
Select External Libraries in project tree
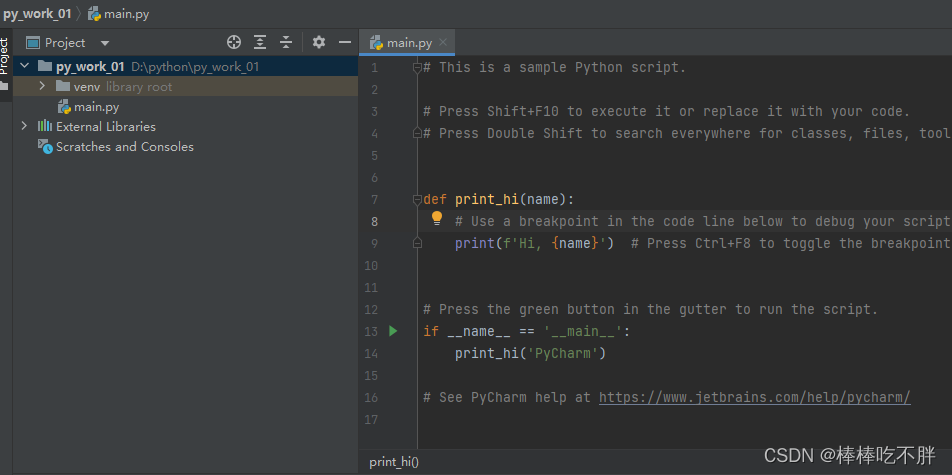pos(106,127)
